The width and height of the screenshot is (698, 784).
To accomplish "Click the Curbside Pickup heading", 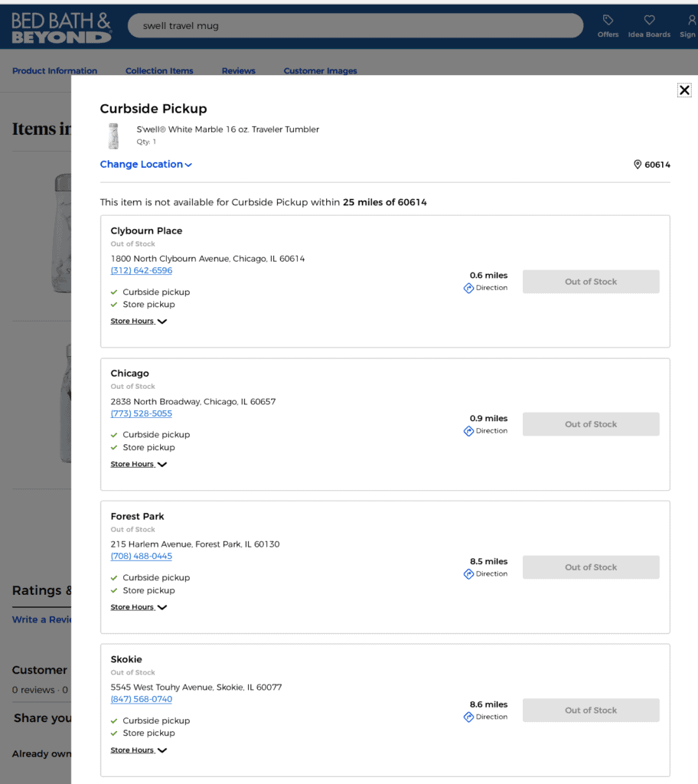I will pos(154,109).
